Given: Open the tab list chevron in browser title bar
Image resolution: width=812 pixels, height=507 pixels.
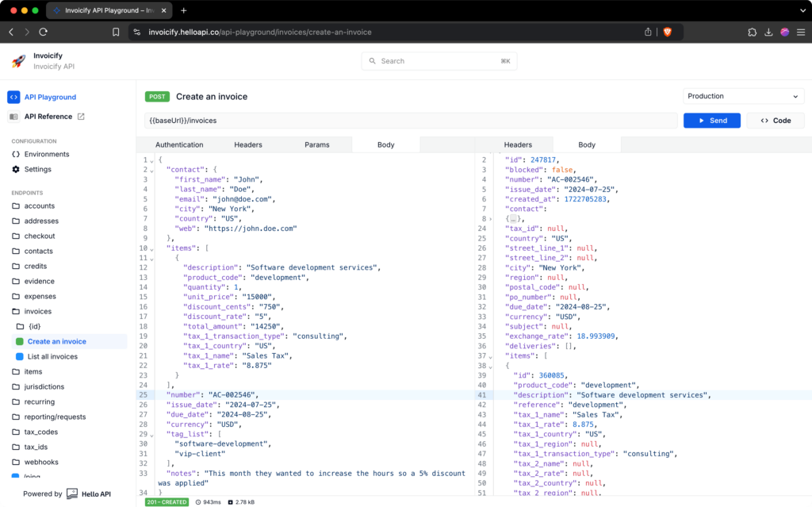Looking at the screenshot, I should [802, 10].
